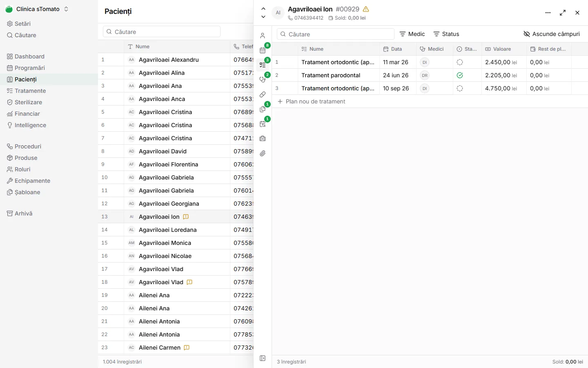Open the patient profile tab icon
Screen dimensions: 588x368
[x=263, y=36]
